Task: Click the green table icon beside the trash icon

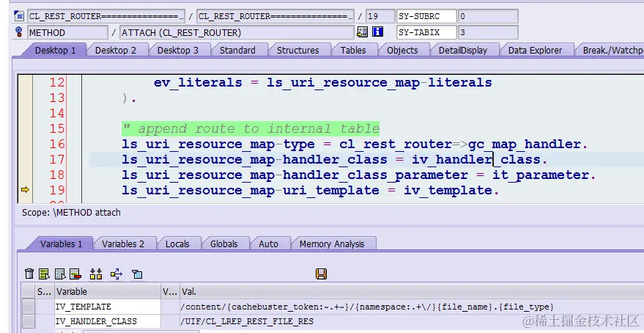Action: pos(44,274)
